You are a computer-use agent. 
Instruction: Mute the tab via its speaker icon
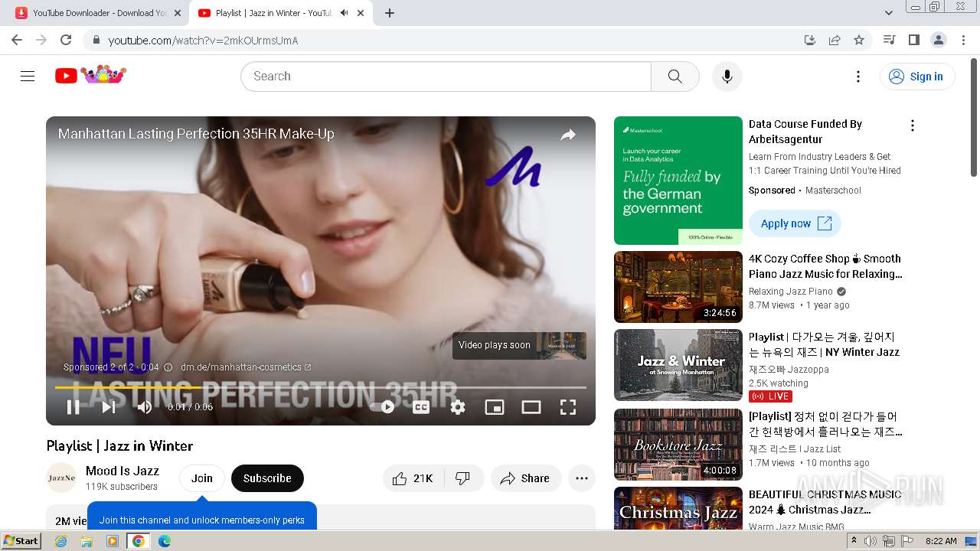click(344, 13)
